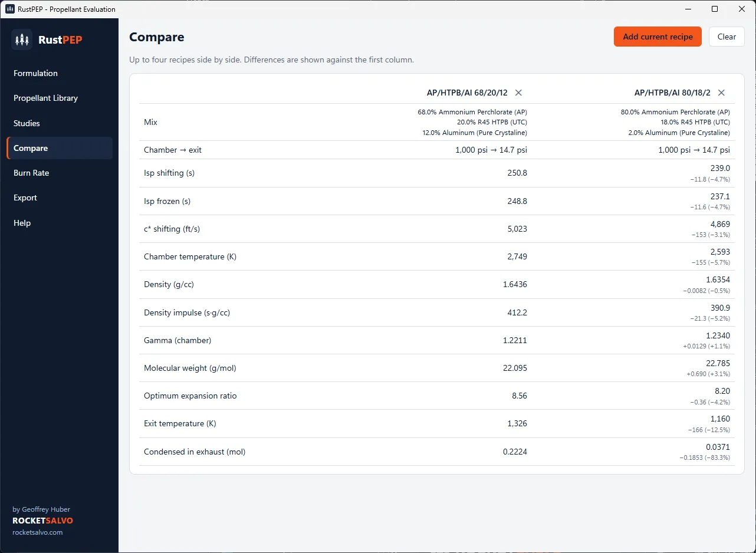The height and width of the screenshot is (553, 756).
Task: Open the Formulation page
Action: pyautogui.click(x=59, y=74)
